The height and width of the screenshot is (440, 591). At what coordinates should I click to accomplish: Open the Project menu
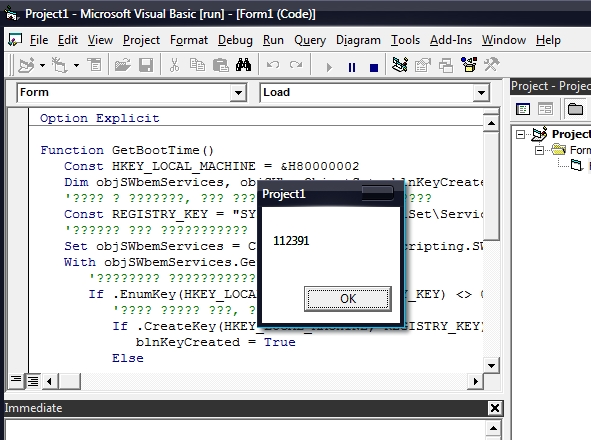(141, 40)
